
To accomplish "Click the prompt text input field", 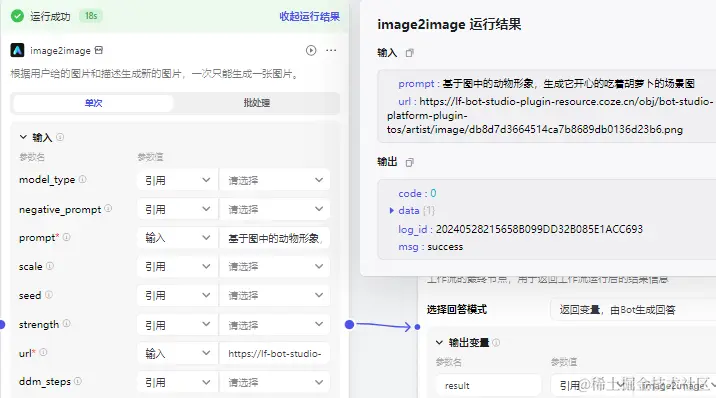I will (x=275, y=238).
